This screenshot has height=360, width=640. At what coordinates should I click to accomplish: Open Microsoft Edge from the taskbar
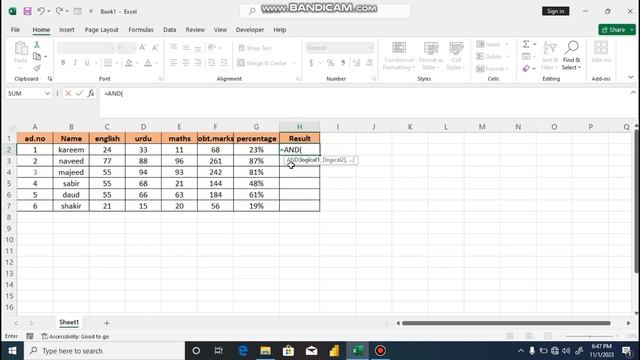pyautogui.click(x=243, y=351)
